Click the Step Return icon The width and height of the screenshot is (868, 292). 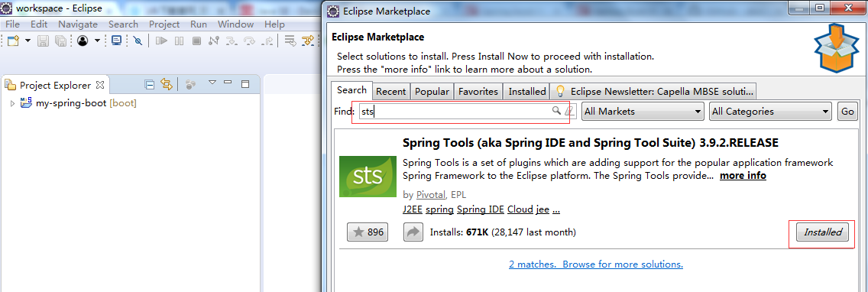[267, 41]
